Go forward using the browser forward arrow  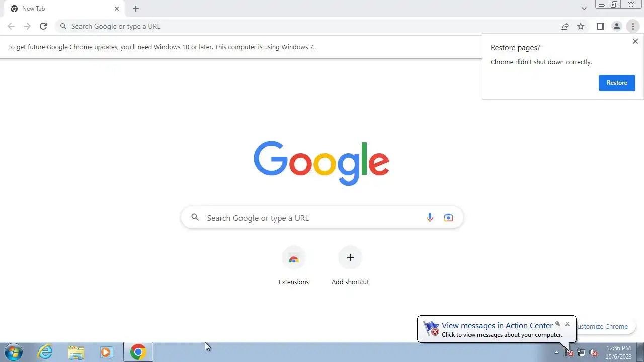pos(27,26)
